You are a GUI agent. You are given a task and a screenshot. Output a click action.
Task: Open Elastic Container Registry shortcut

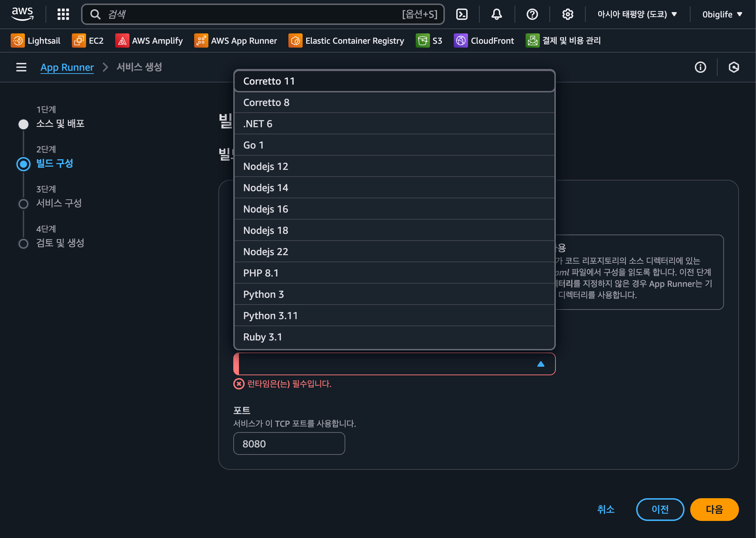coord(346,41)
